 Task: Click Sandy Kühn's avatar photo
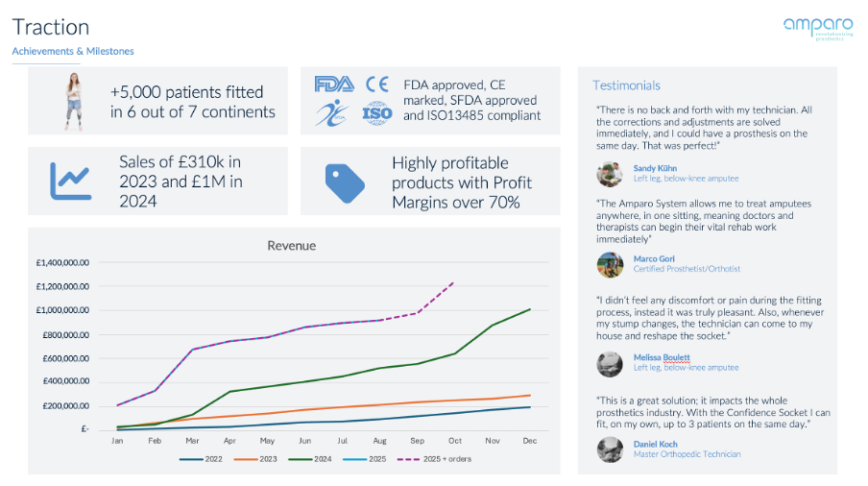click(x=609, y=174)
